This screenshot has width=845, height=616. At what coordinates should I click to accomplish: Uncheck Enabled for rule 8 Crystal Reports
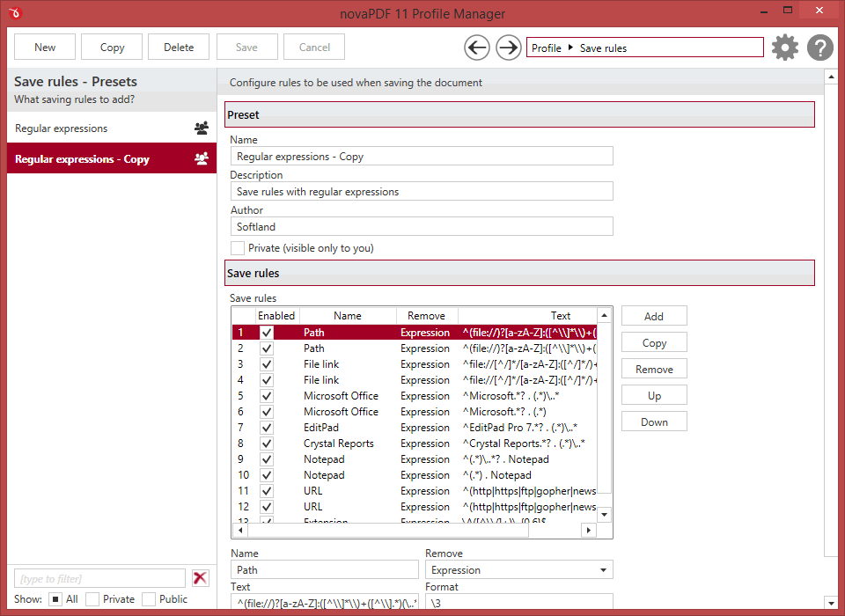[266, 444]
